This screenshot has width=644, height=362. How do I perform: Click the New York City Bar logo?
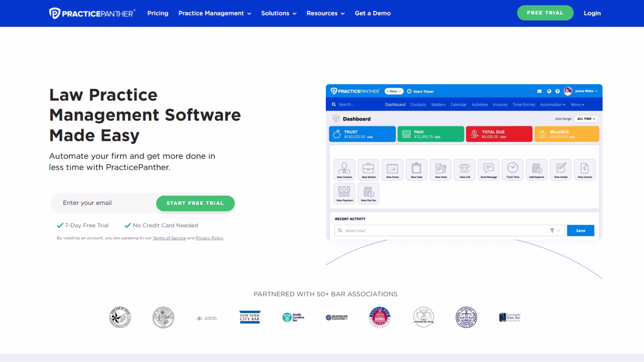250,317
